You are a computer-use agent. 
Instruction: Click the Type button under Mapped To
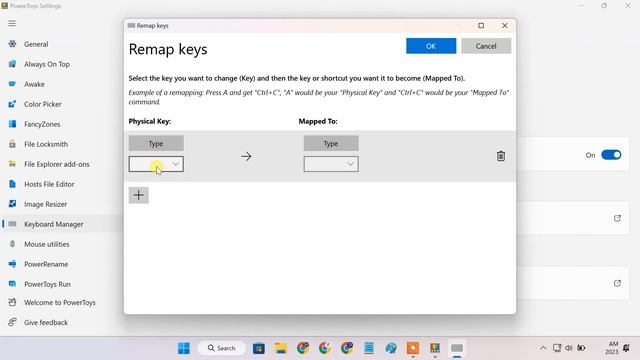click(331, 143)
